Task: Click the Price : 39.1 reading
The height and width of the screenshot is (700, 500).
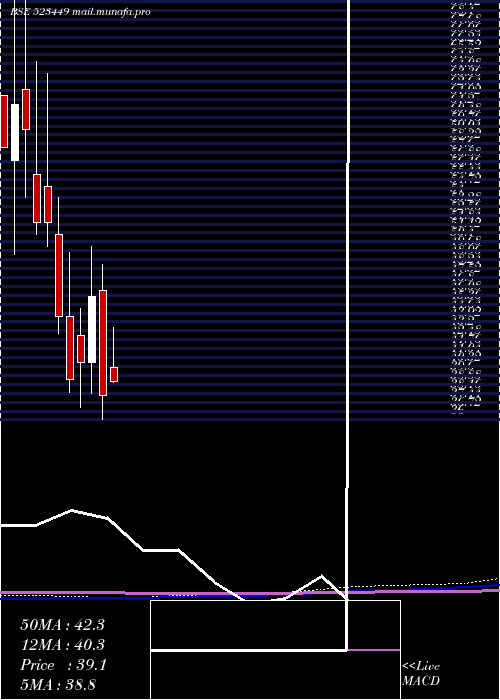Action: 63,665
